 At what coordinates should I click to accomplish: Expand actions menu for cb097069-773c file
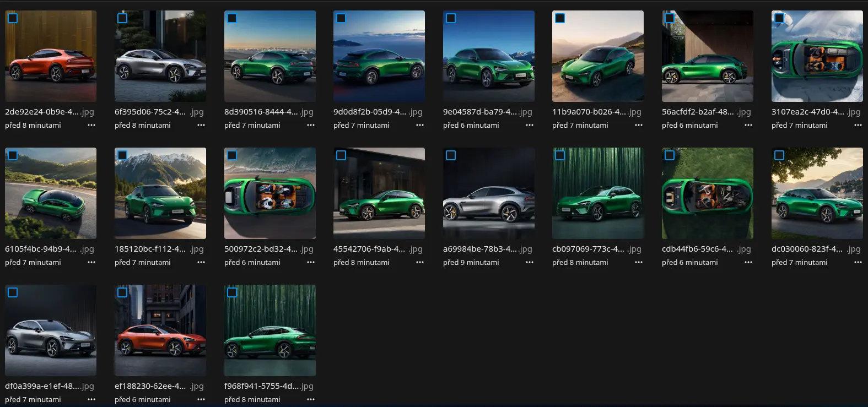click(639, 263)
